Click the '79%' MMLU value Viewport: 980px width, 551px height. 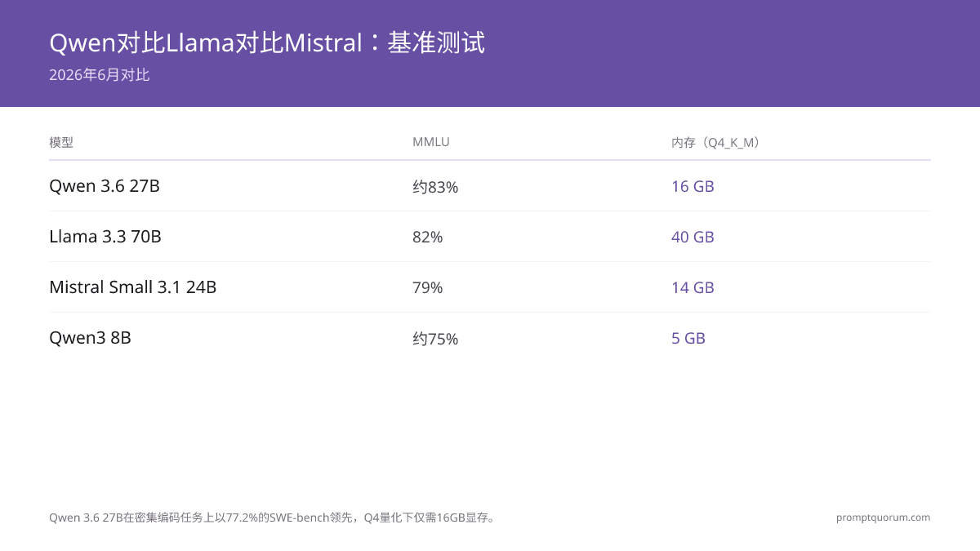pos(428,287)
